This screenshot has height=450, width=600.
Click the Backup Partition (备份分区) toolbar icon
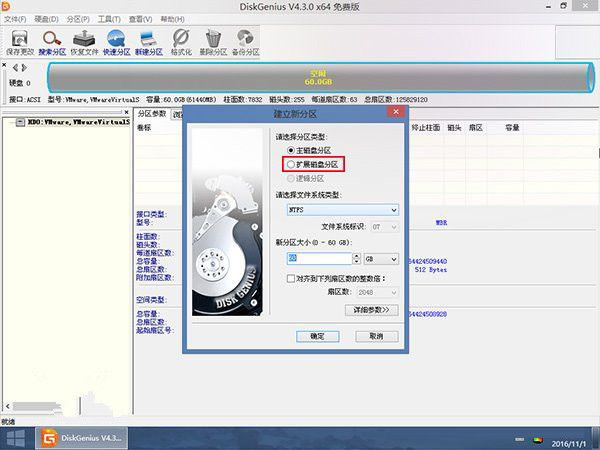coord(245,42)
